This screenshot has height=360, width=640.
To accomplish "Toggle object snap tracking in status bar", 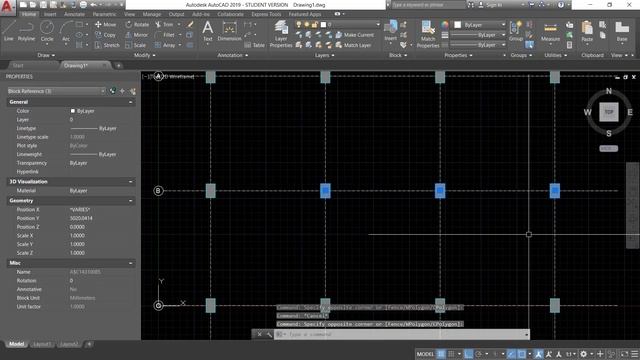I will point(511,354).
